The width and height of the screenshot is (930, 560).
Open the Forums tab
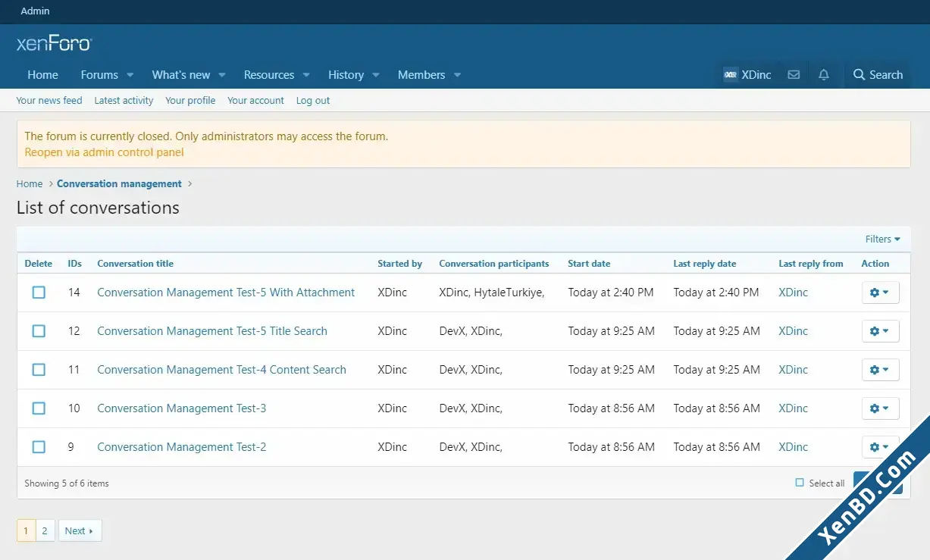coord(99,75)
